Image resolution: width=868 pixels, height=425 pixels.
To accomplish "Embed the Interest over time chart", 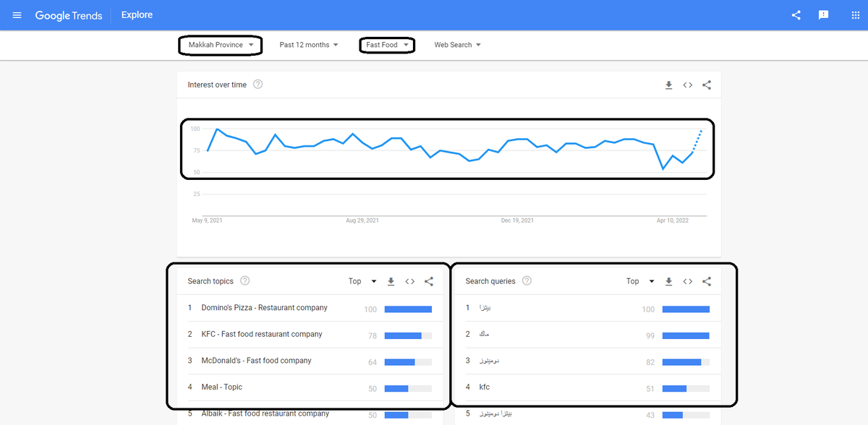I will pos(688,85).
